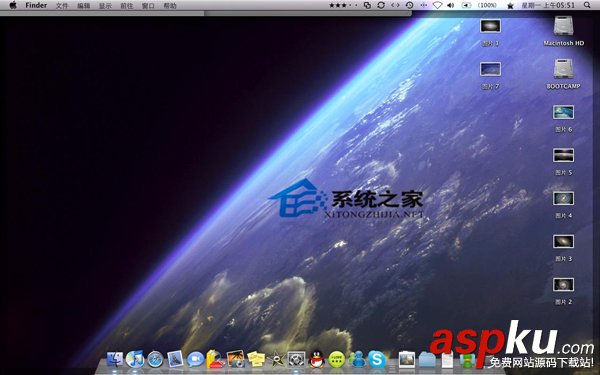
Task: Click the angle brackets menu bar icon
Action: click(x=395, y=5)
